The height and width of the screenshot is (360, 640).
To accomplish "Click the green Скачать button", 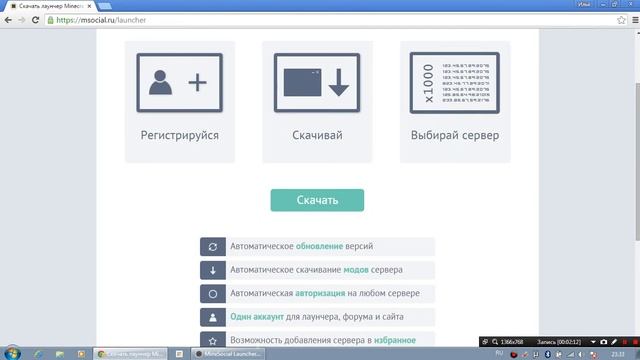I will pyautogui.click(x=317, y=200).
